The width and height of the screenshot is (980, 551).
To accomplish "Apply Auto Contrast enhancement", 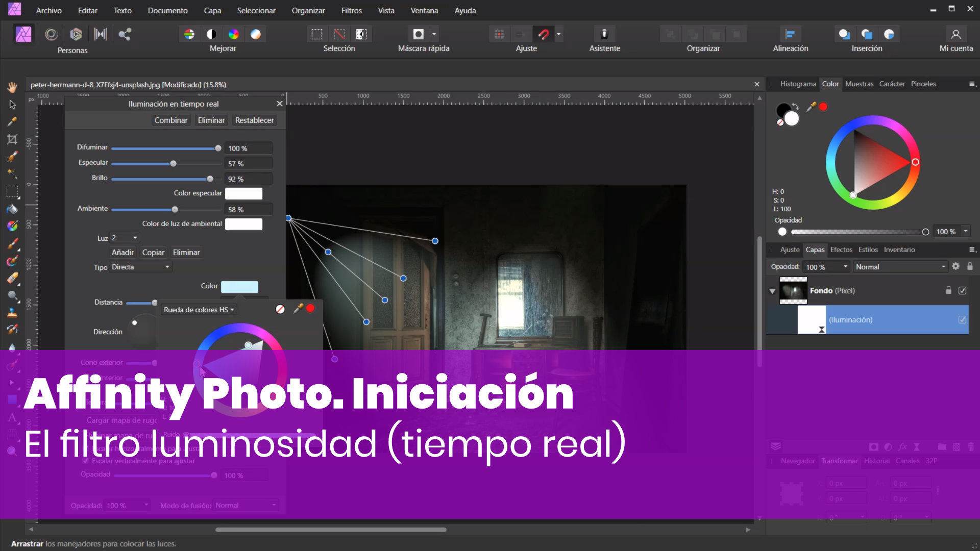I will pos(211,34).
